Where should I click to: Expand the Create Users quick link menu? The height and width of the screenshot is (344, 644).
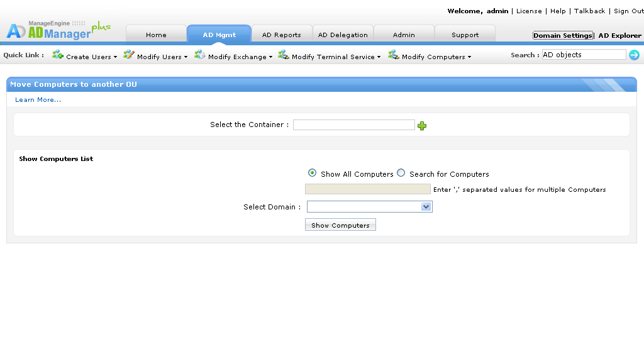tap(91, 57)
